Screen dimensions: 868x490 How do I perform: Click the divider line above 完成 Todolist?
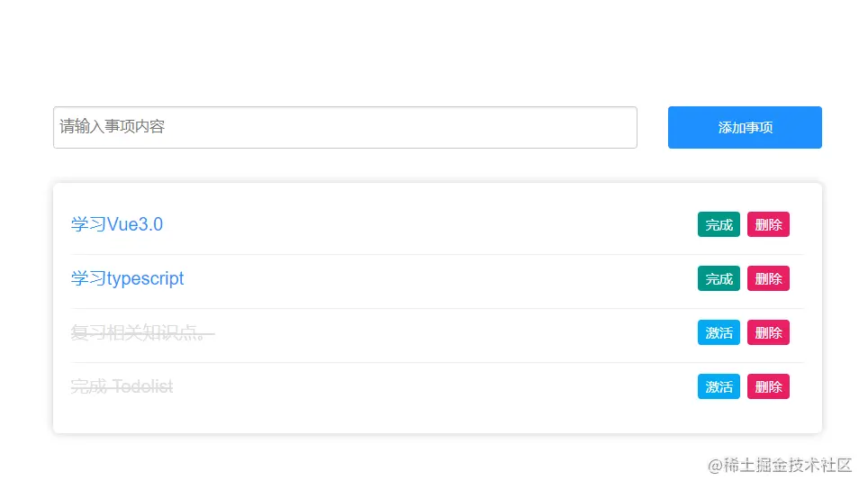pyautogui.click(x=437, y=362)
